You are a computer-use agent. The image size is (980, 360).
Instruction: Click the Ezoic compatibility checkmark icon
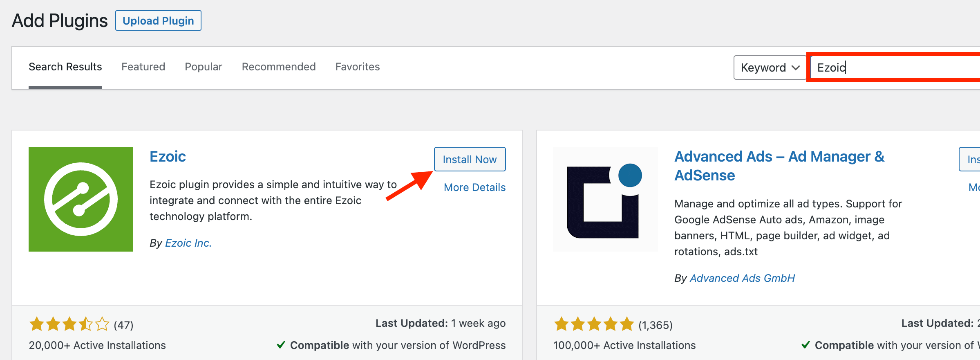click(x=281, y=345)
